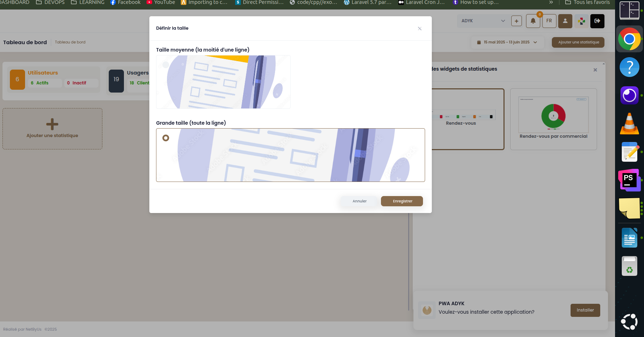This screenshot has width=644, height=337.
Task: Click the logout icon in header
Action: [x=597, y=21]
